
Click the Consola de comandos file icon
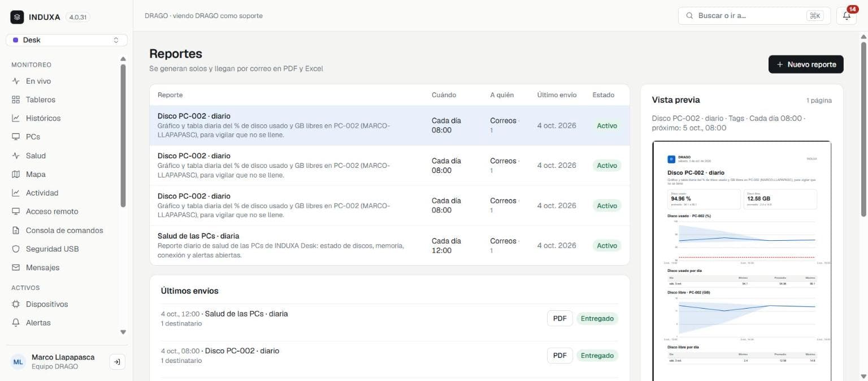coord(16,230)
